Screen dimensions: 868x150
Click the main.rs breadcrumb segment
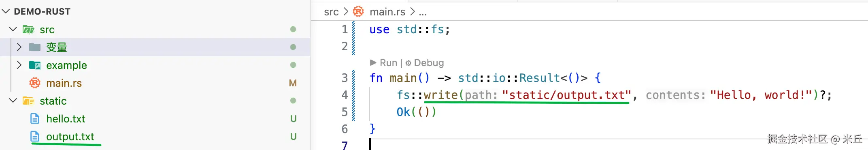(387, 12)
